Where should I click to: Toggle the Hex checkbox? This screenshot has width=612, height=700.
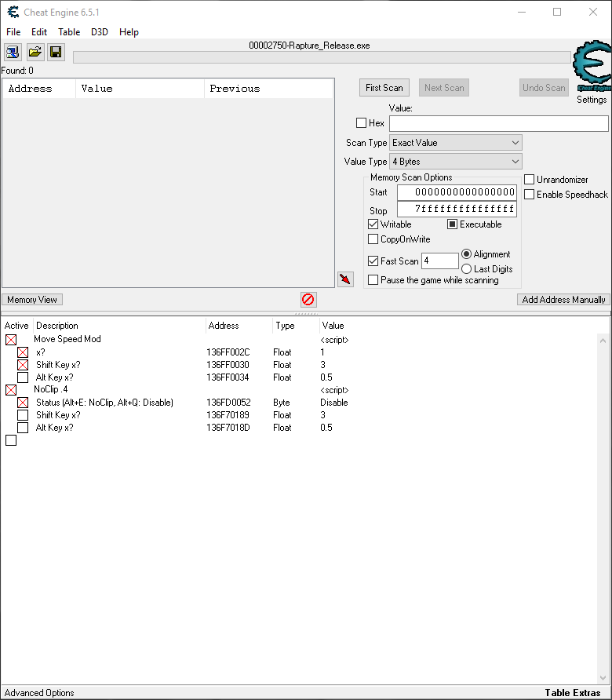coord(361,122)
